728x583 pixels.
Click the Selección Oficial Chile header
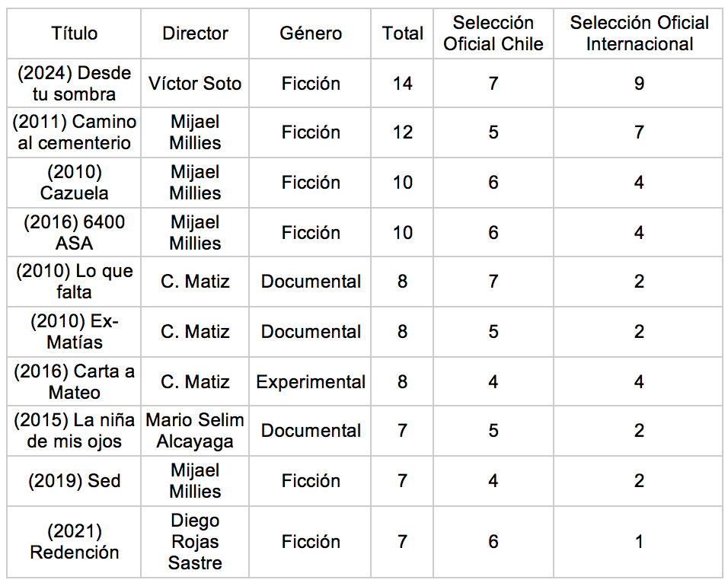493,33
